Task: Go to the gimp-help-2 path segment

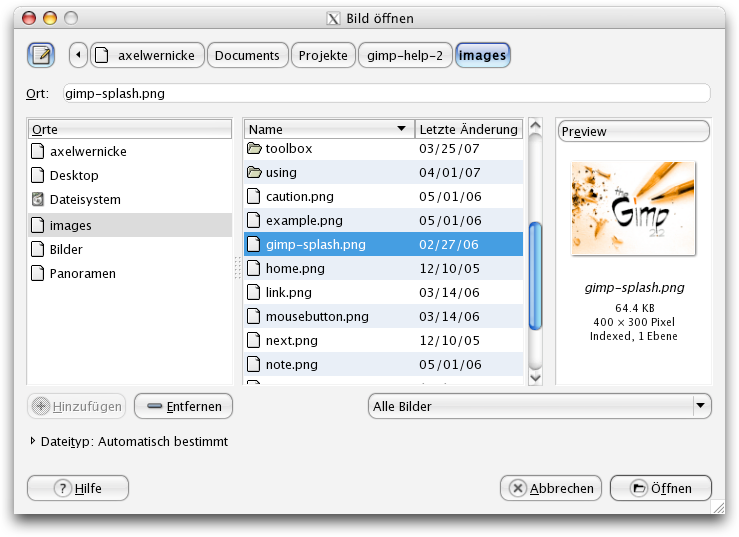Action: (405, 55)
